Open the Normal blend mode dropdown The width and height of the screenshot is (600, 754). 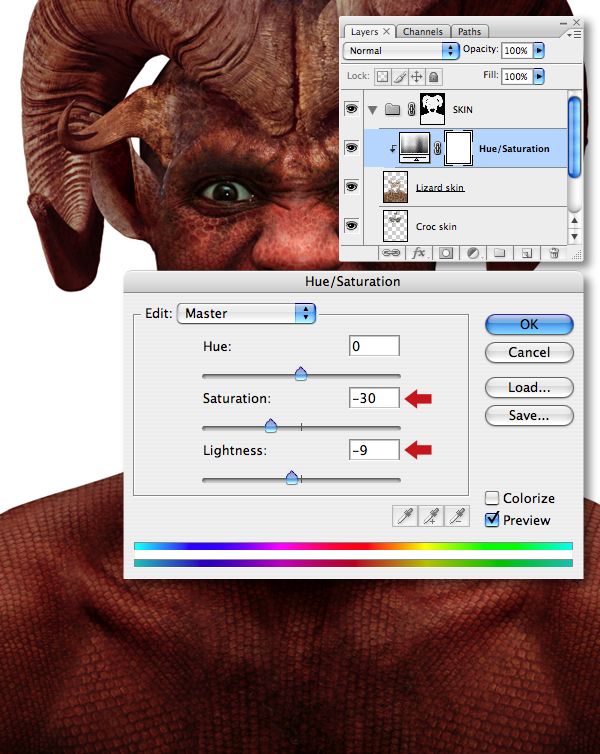[x=401, y=50]
